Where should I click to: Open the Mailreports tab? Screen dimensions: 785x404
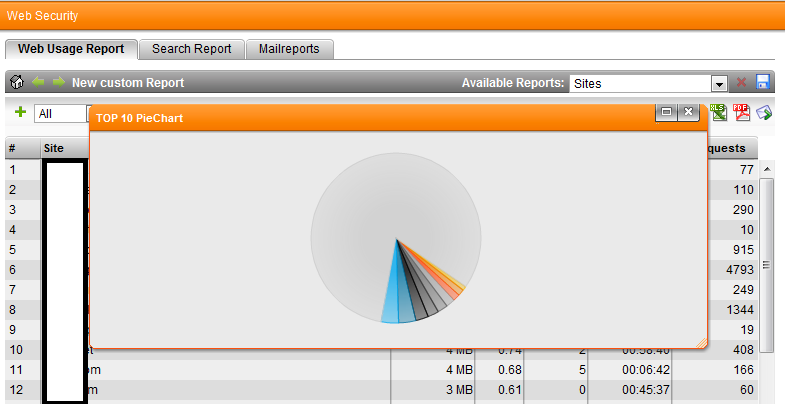tap(289, 49)
